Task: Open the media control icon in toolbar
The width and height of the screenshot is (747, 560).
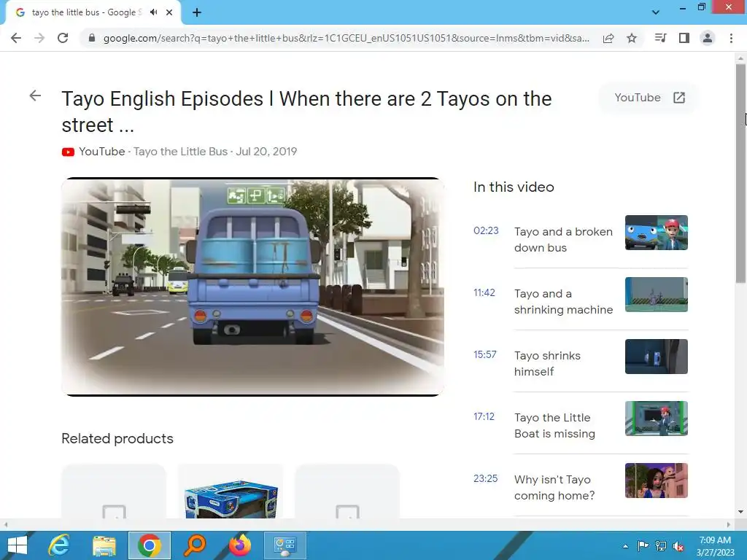Action: pos(660,38)
